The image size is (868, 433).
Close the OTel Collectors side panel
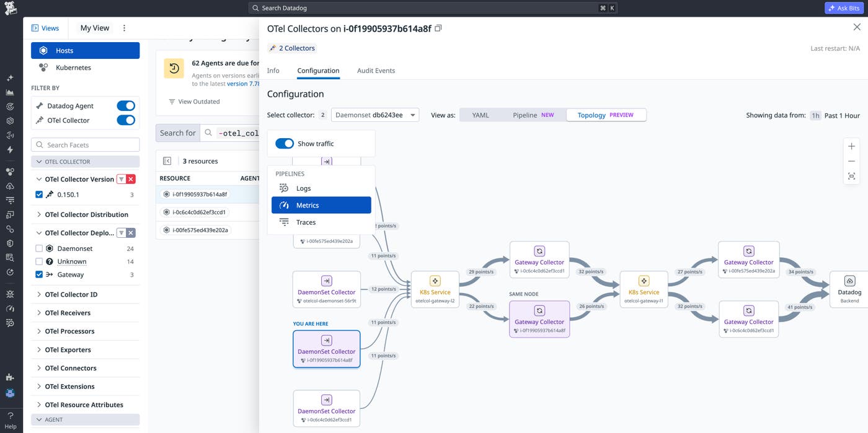point(857,27)
